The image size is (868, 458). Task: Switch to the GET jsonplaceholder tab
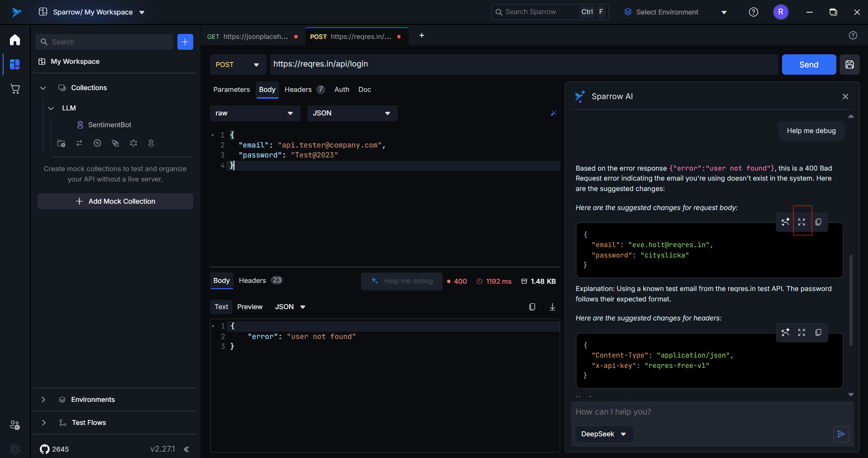253,37
